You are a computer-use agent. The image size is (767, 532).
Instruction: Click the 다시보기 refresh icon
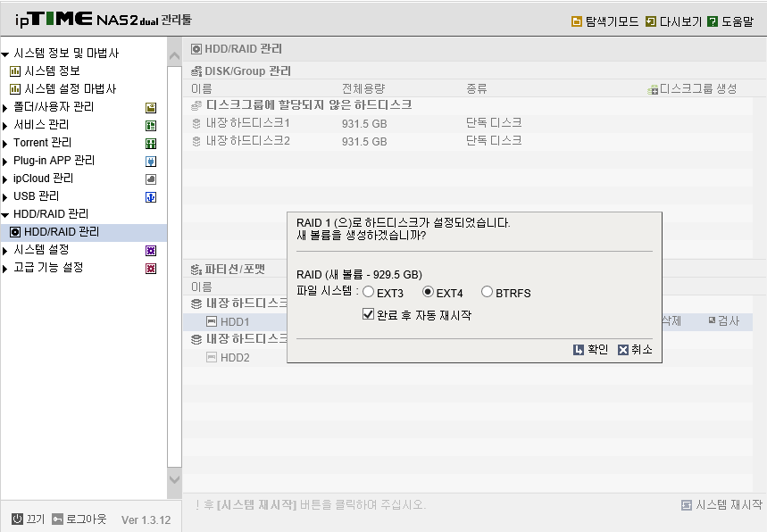click(x=651, y=21)
